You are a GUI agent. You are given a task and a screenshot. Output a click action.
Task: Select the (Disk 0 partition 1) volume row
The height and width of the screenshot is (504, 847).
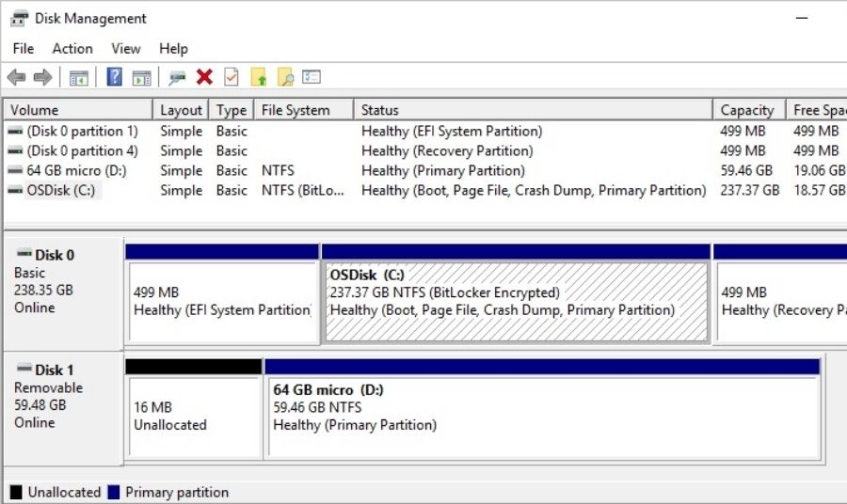pyautogui.click(x=425, y=131)
